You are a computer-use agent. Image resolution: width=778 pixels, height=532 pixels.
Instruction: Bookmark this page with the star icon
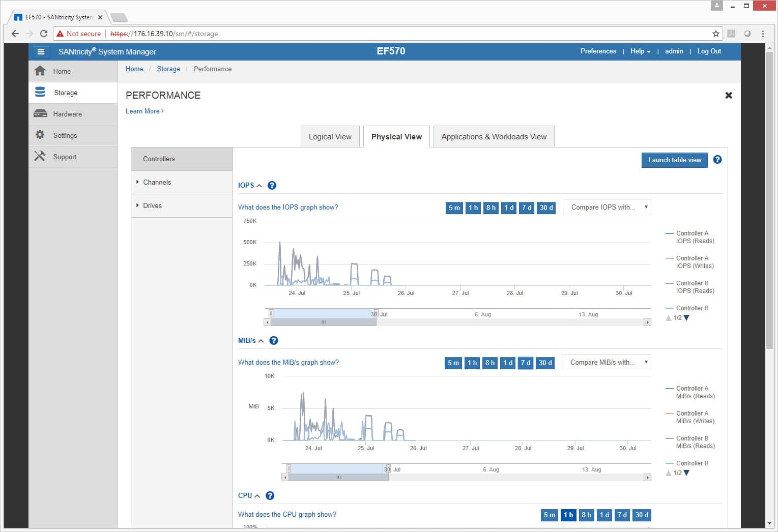(x=716, y=34)
